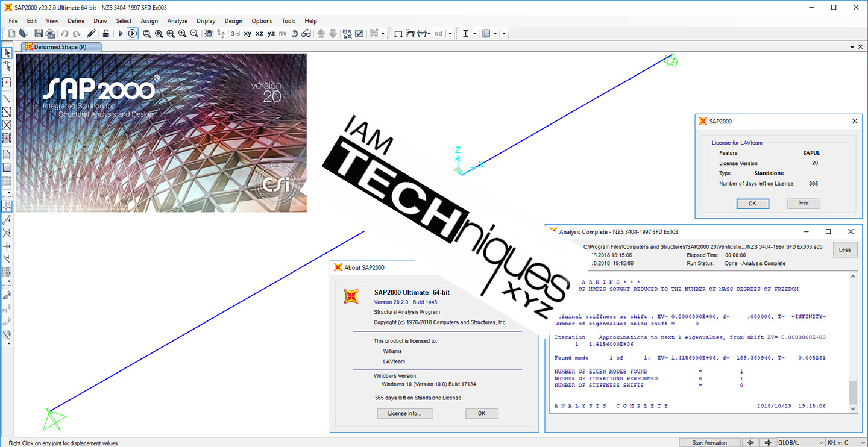Open the Deformed Shape tab list arrow
The image size is (868, 447).
[x=852, y=47]
